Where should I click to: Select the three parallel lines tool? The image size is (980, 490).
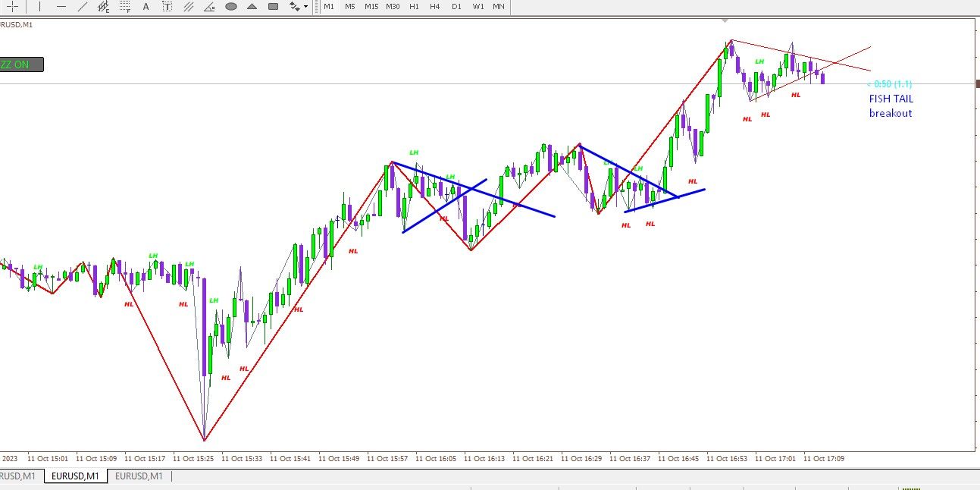click(188, 6)
